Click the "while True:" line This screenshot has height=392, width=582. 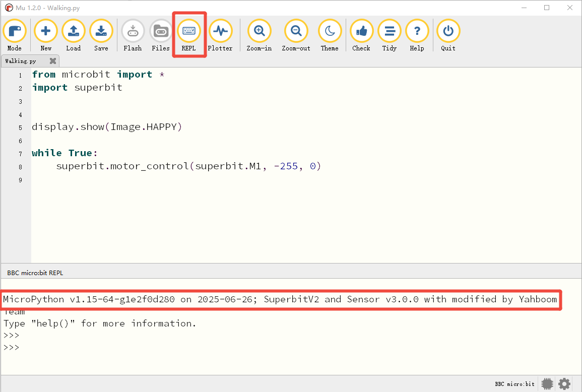click(64, 153)
